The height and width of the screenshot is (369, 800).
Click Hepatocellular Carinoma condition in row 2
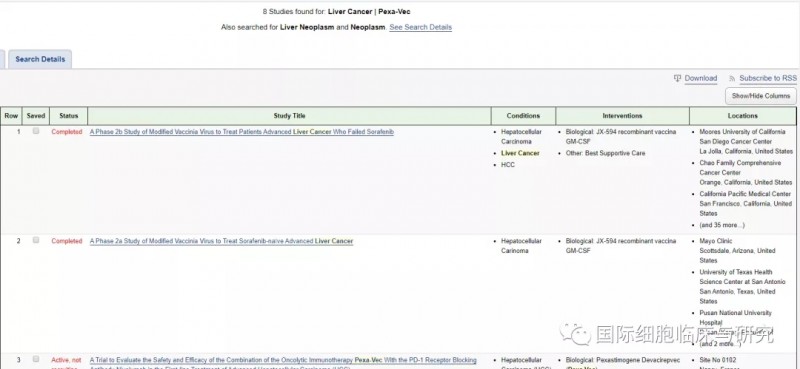pos(521,246)
